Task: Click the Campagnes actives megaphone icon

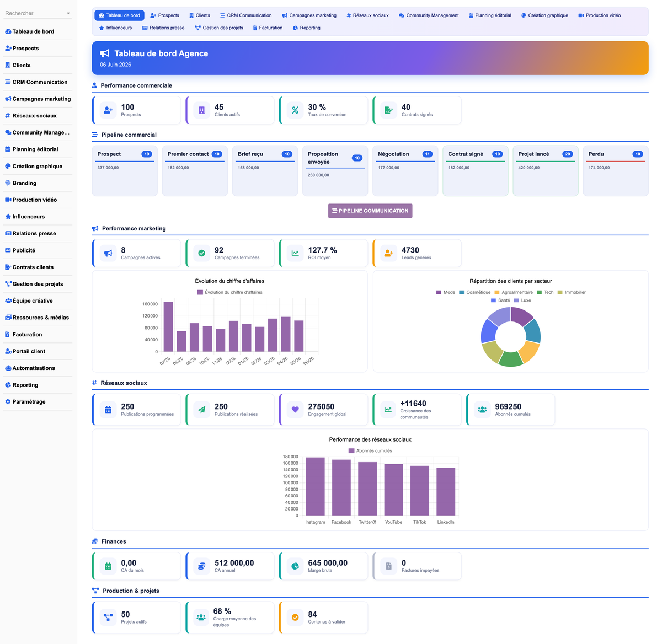Action: [x=108, y=253]
